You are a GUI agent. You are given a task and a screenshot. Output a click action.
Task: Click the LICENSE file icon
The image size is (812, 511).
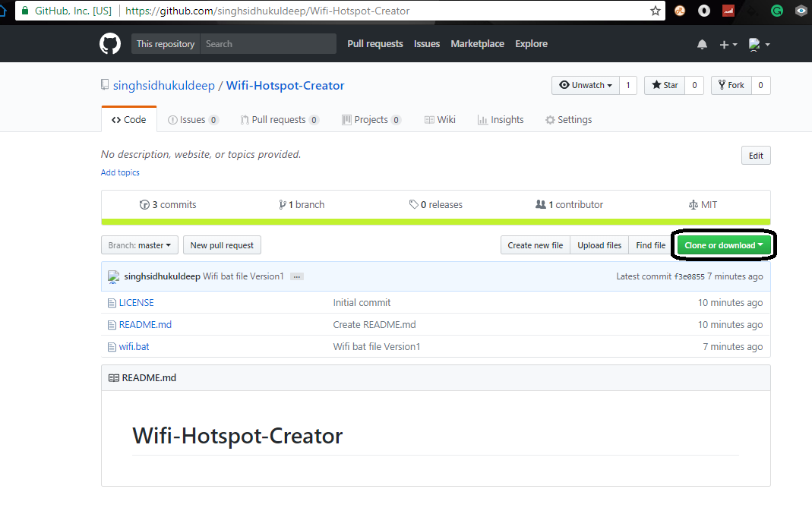coord(112,303)
